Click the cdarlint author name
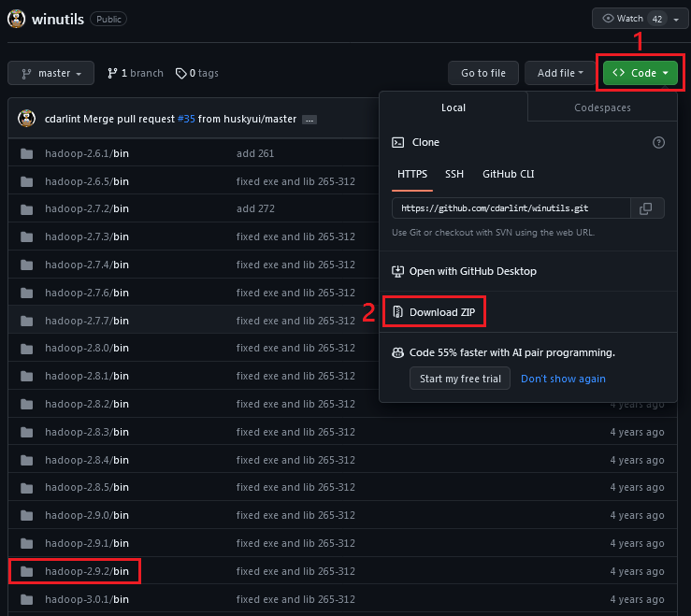Viewport: 691px width, 616px height. point(63,119)
